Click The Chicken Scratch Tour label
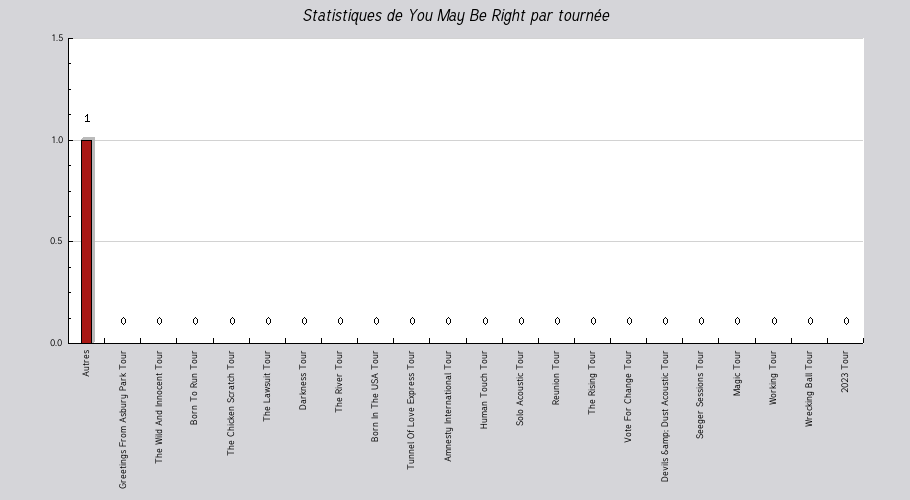910x500 pixels. 230,403
